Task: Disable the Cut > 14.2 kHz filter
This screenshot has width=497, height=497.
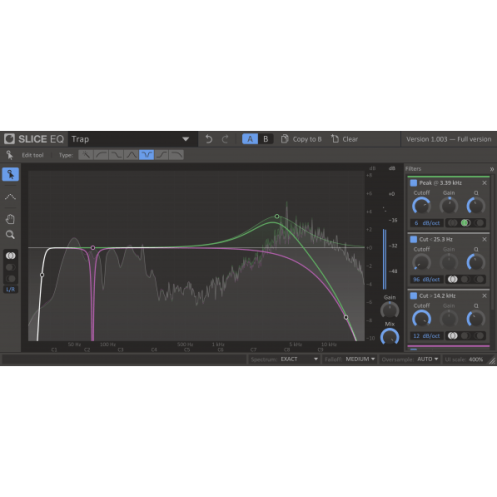Action: coord(413,296)
